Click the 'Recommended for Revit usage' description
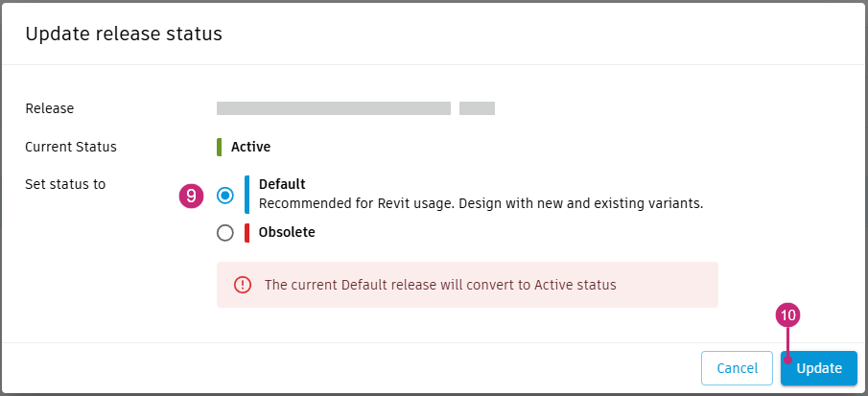This screenshot has width=868, height=396. 481,203
